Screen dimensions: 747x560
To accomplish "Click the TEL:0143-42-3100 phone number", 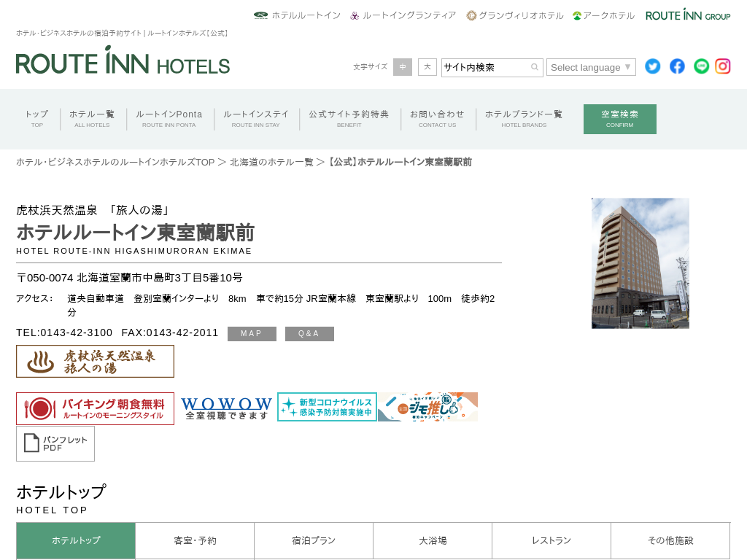I will pyautogui.click(x=64, y=332).
